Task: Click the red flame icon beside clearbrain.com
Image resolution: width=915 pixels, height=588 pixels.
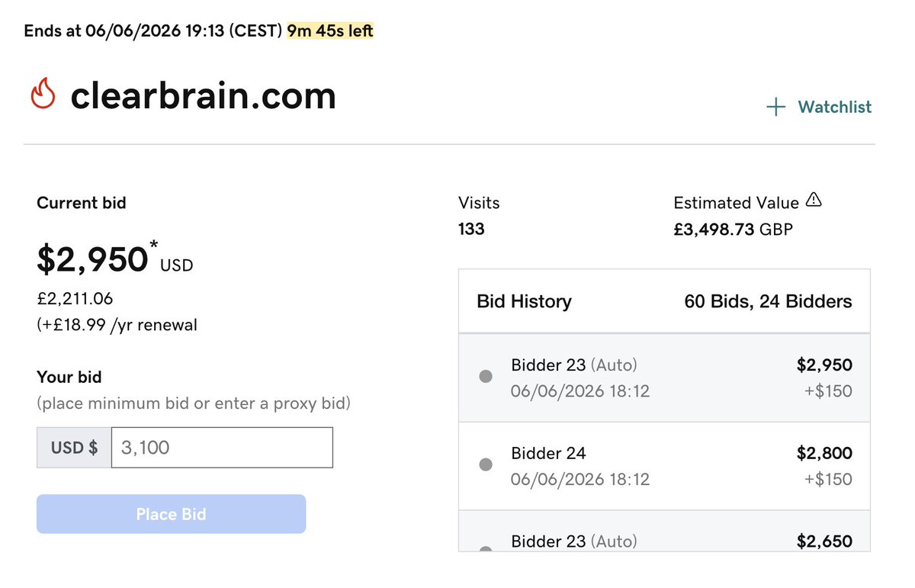Action: pyautogui.click(x=43, y=95)
